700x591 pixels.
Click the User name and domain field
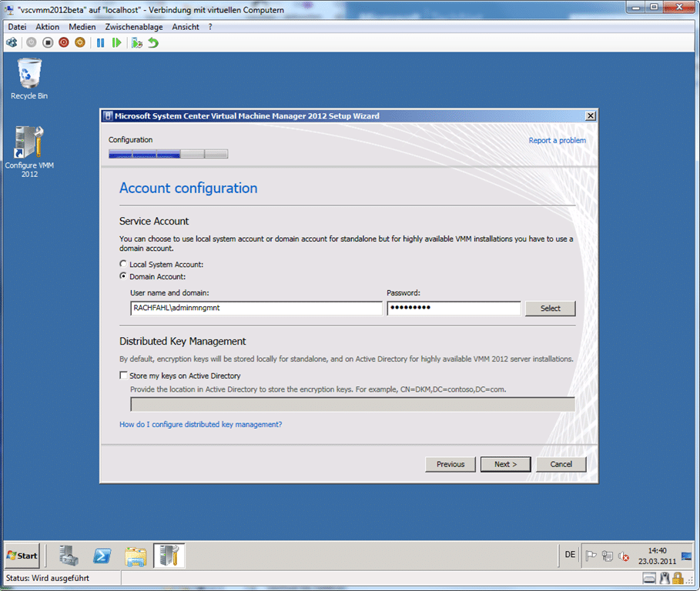coord(256,309)
